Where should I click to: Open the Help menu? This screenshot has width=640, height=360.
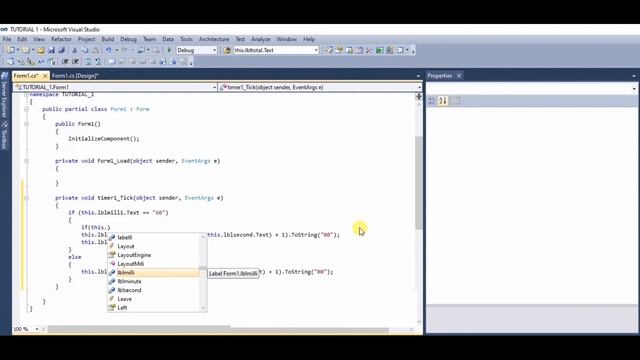309,39
